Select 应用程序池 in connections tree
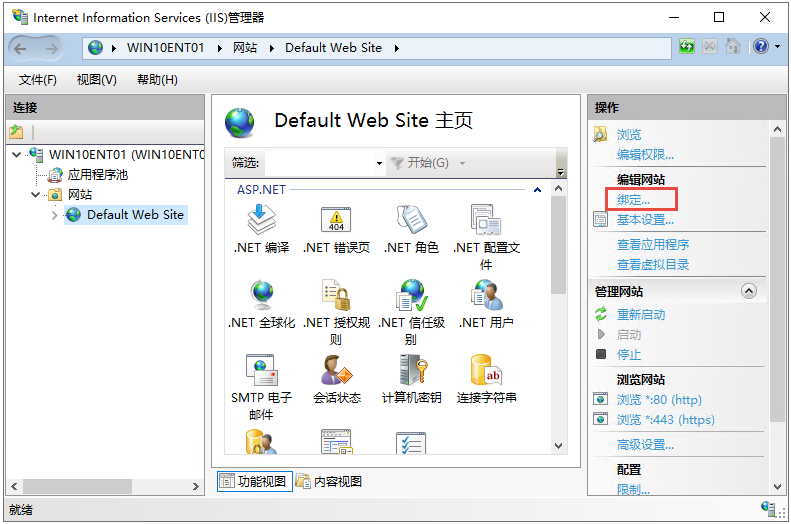This screenshot has width=791, height=524. click(97, 174)
